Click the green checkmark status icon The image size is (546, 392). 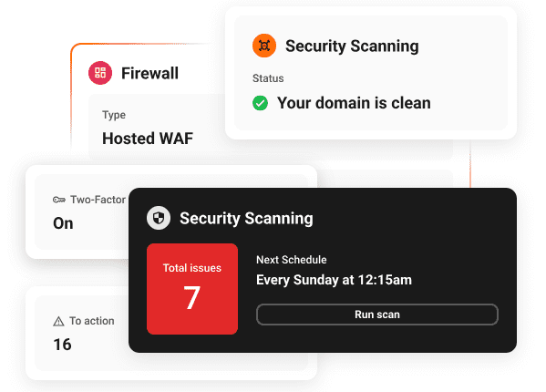(260, 103)
